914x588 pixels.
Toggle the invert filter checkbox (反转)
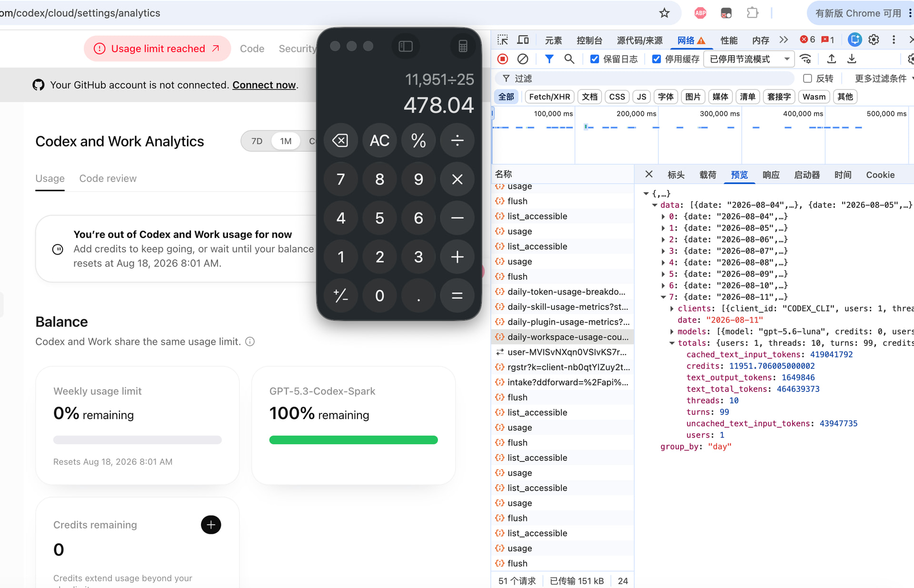pos(807,78)
